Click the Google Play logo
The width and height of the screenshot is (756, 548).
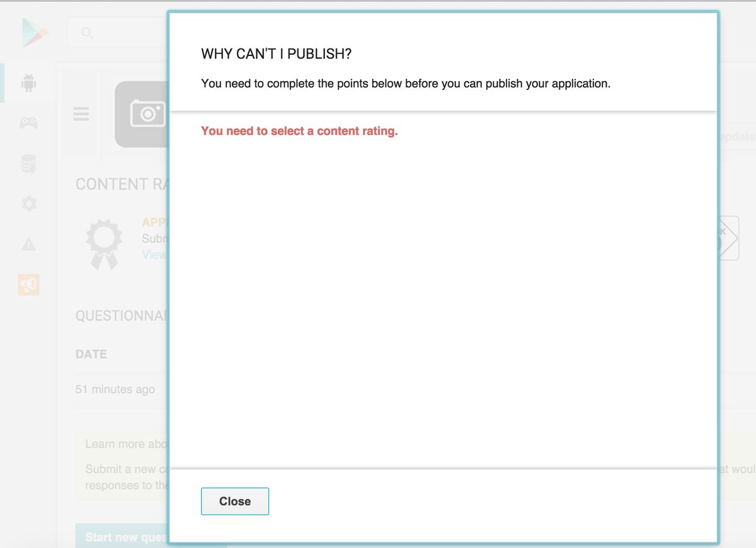click(35, 33)
